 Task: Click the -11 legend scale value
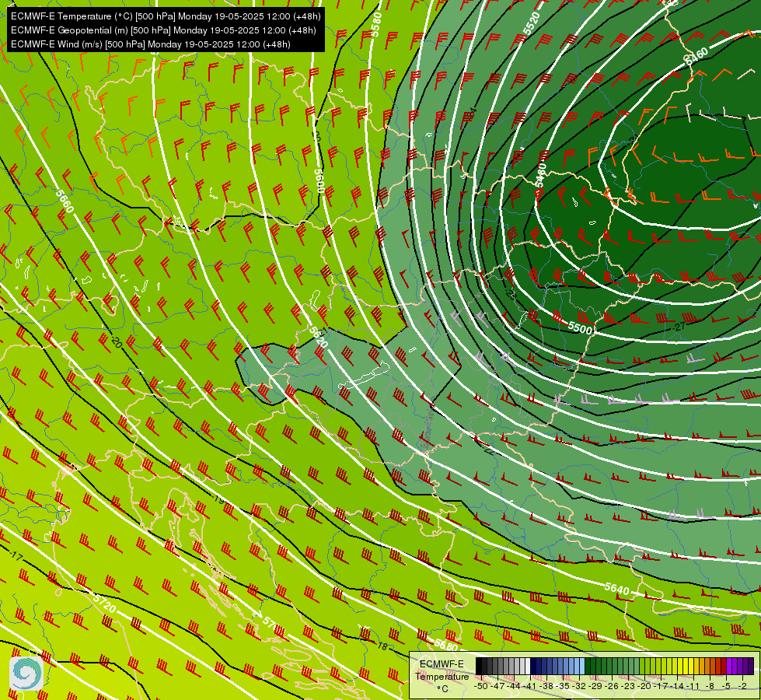click(693, 686)
